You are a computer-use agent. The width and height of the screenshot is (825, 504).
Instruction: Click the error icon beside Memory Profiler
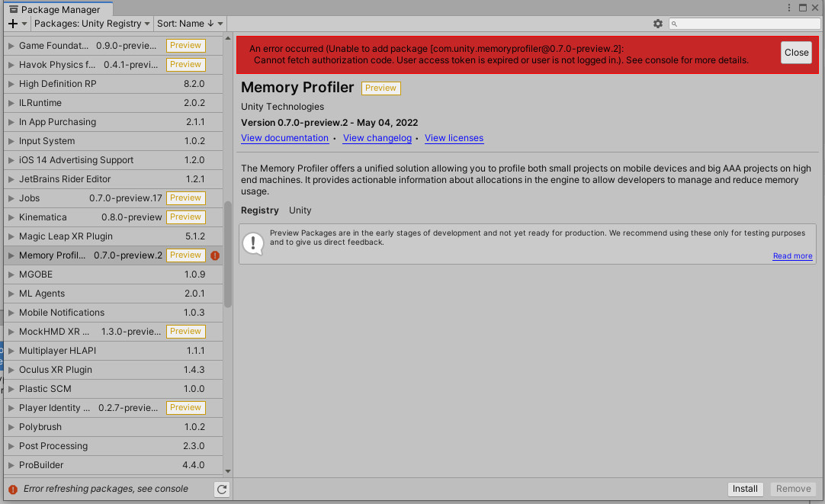pos(215,255)
